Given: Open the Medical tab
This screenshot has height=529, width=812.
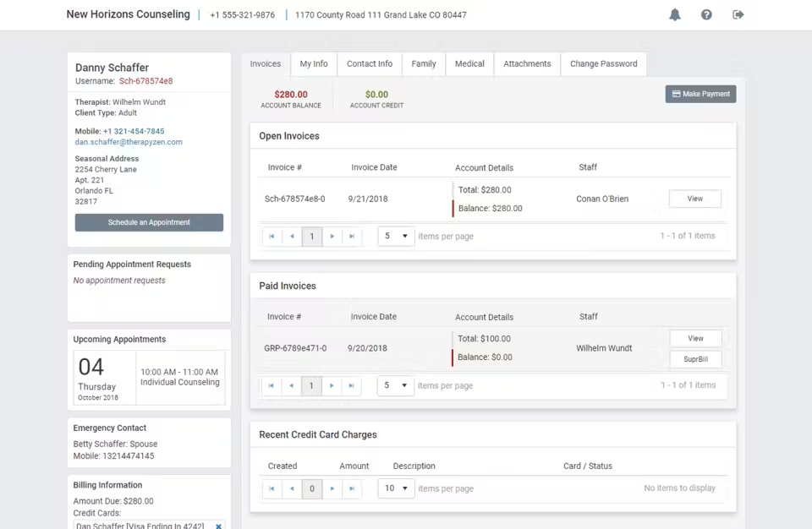Looking at the screenshot, I should click(x=469, y=63).
